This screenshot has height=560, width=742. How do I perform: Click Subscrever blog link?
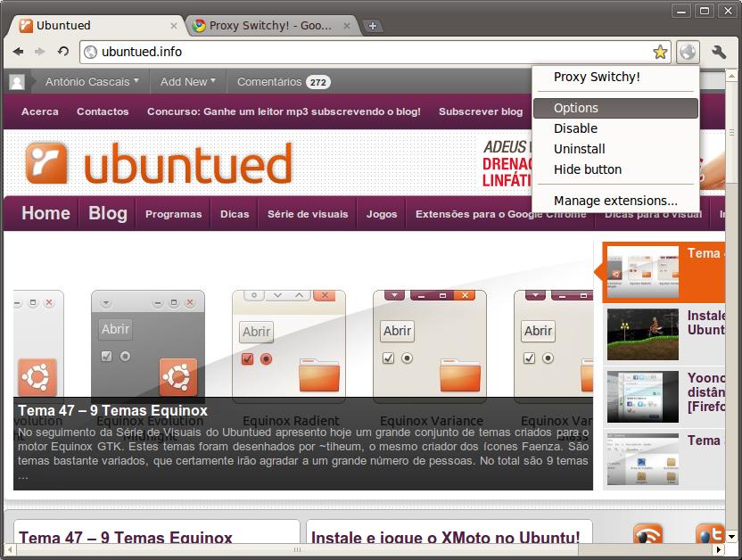481,111
